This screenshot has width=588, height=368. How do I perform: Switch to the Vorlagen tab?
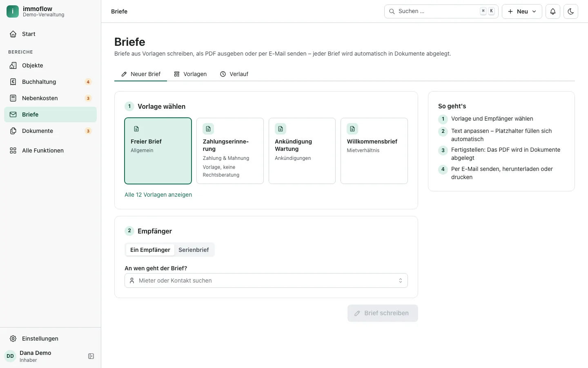tap(190, 74)
